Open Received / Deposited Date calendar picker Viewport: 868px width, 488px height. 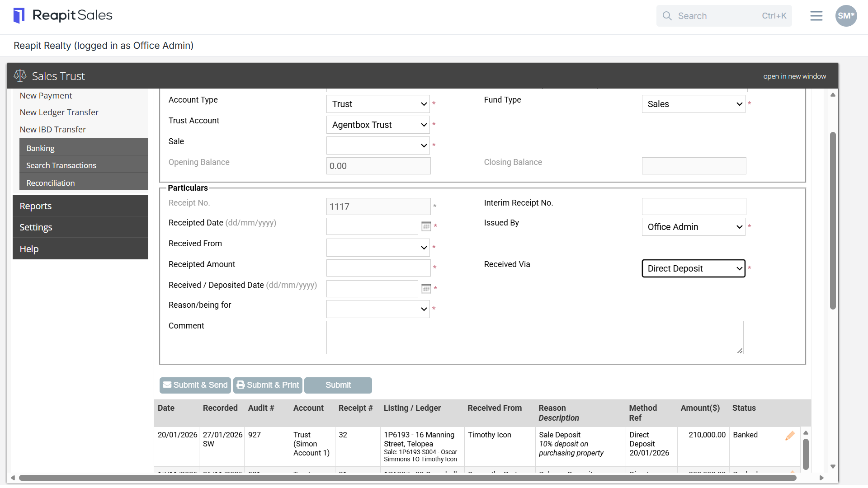point(426,289)
